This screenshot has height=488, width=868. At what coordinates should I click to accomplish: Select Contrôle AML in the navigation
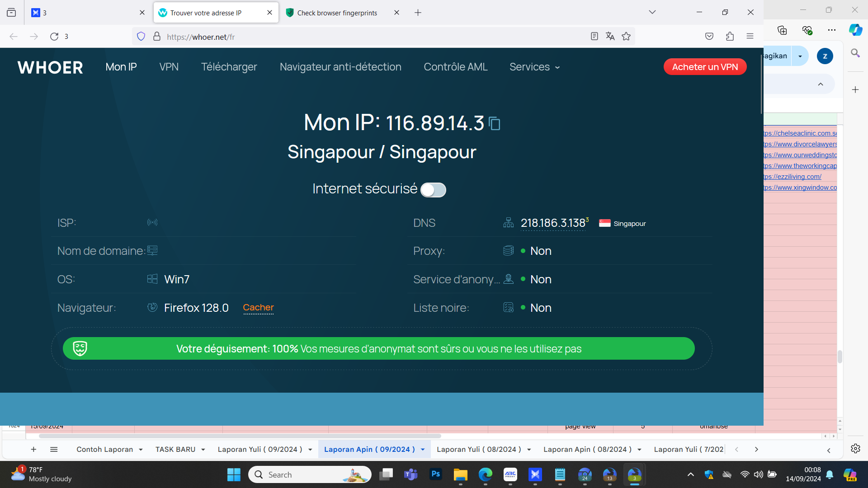[x=456, y=67]
